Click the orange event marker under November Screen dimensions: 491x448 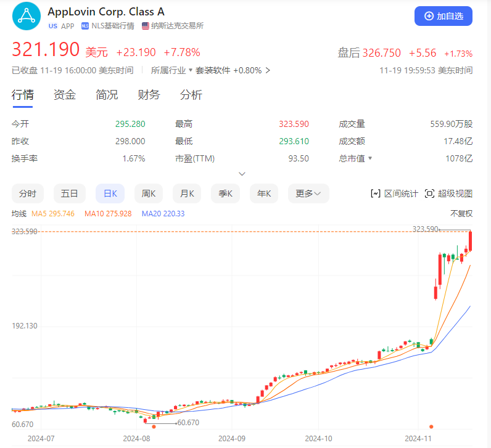point(431,426)
